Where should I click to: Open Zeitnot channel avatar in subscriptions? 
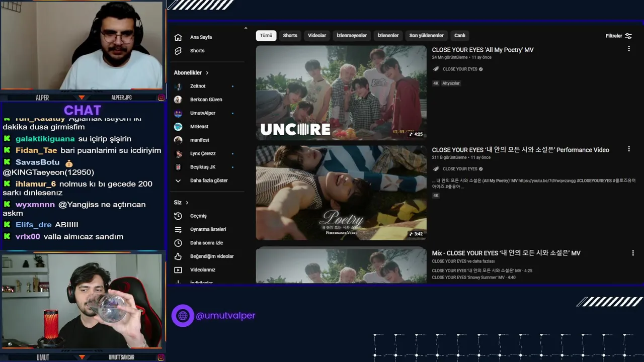point(178,86)
